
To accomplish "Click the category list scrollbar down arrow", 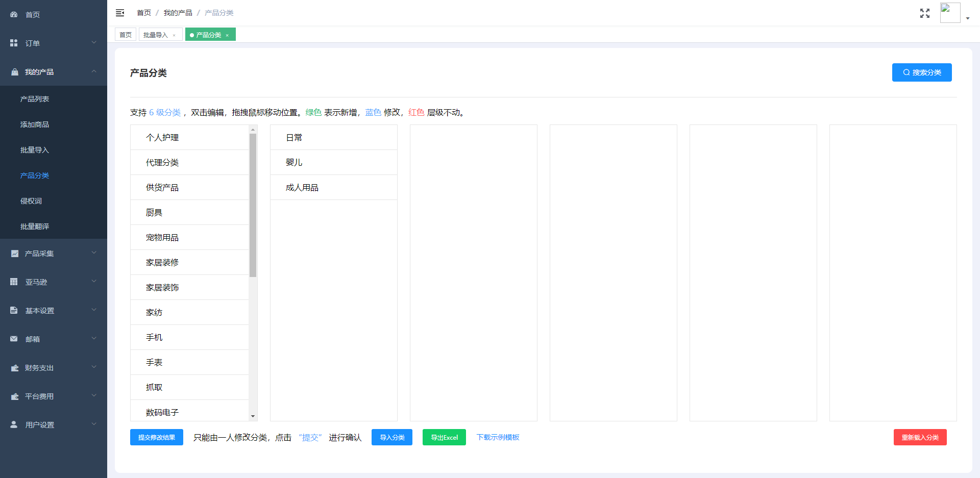I will 253,416.
